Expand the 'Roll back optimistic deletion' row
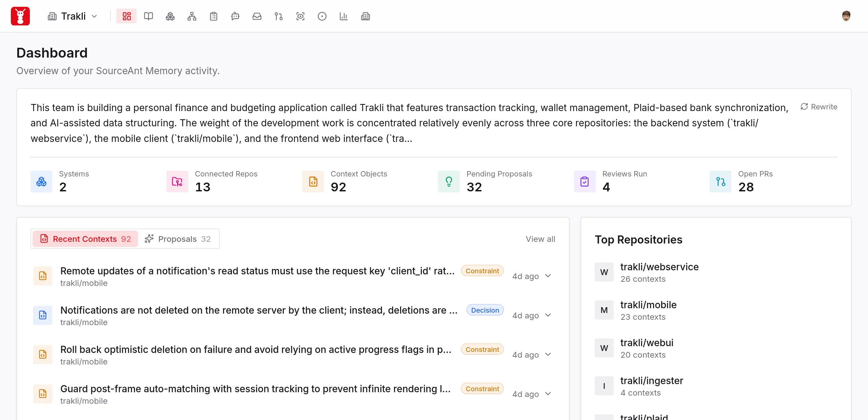 (x=548, y=355)
